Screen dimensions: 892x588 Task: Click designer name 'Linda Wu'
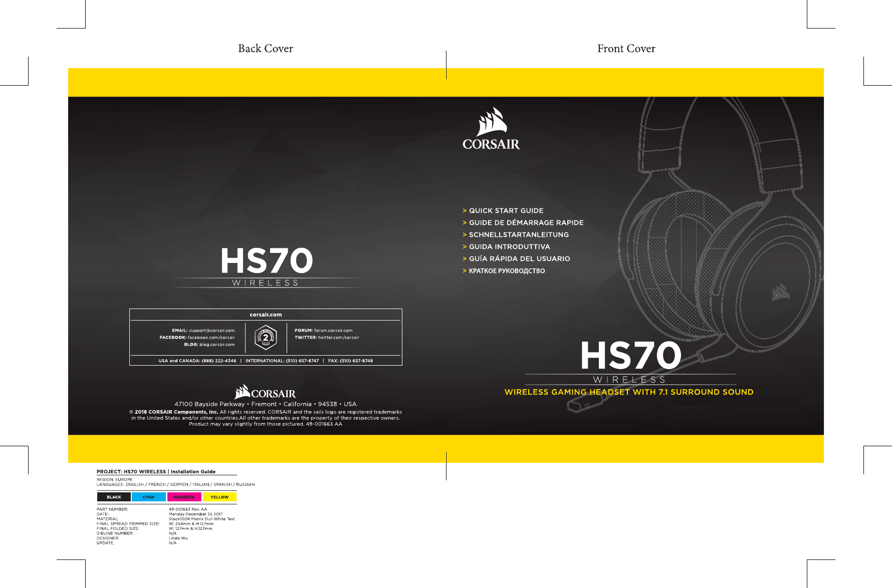(x=178, y=538)
